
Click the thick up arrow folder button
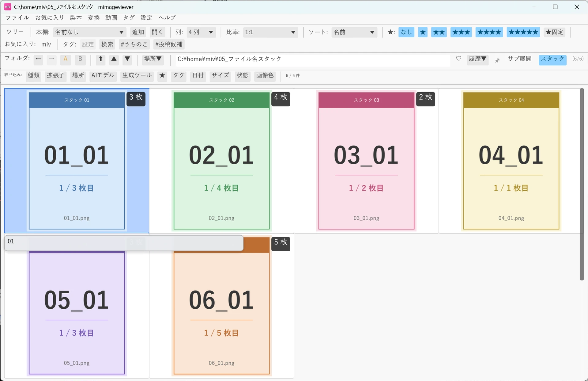(x=100, y=59)
